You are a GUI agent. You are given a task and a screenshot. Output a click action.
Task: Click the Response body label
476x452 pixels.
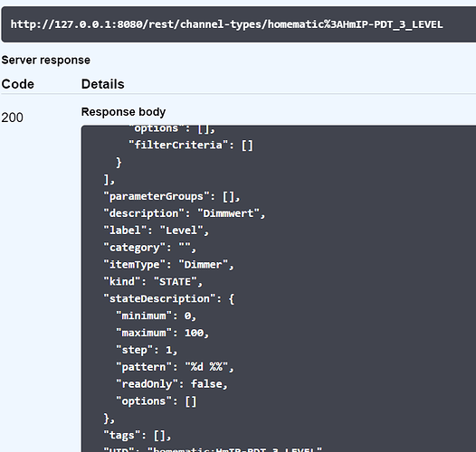coord(123,112)
